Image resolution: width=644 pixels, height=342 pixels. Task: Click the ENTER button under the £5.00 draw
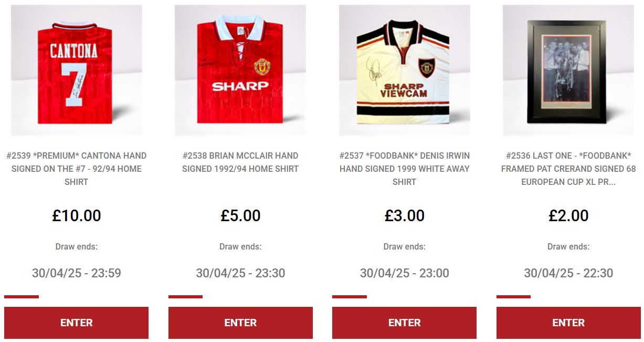240,323
